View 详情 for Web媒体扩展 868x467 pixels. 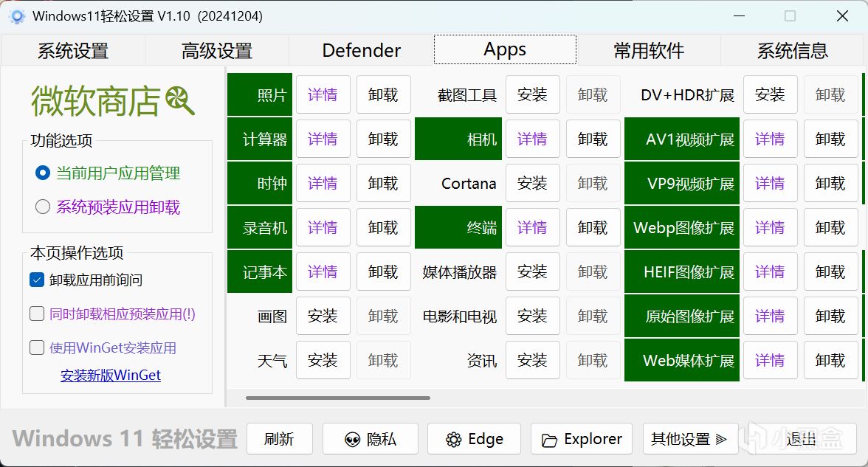coord(770,360)
